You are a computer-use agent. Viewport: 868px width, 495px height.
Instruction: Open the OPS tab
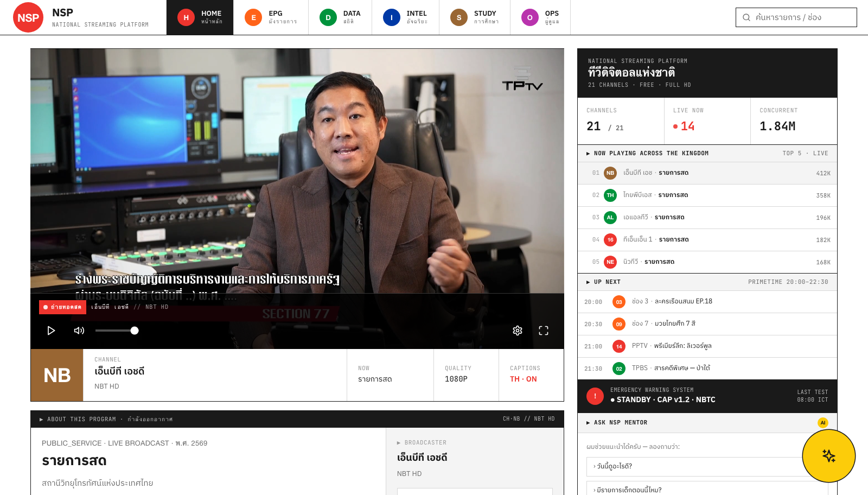pos(539,17)
